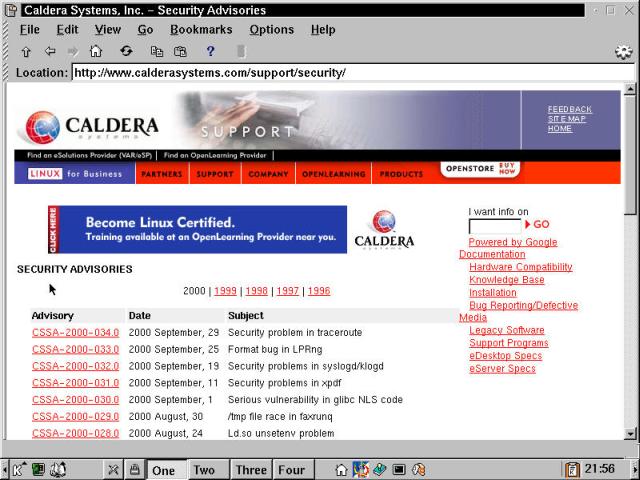Open the Knowledge Base link
Viewport: 640px width, 480px height.
click(507, 280)
